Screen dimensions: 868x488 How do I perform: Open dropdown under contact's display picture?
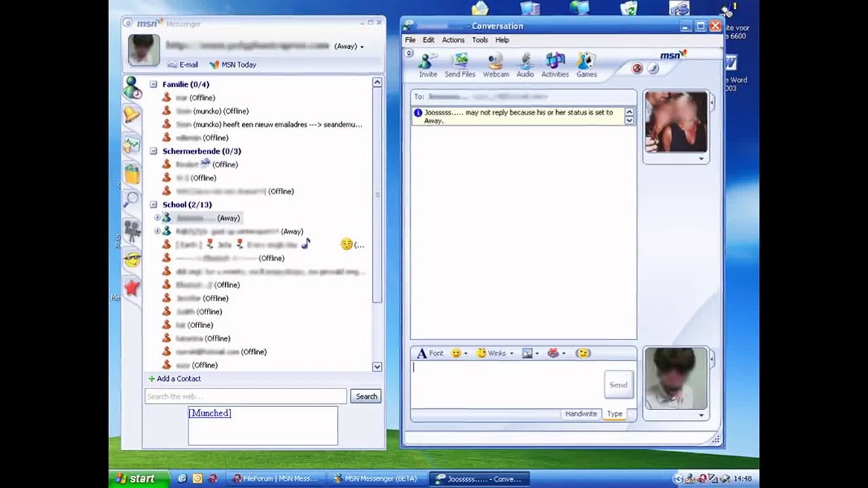coord(701,159)
